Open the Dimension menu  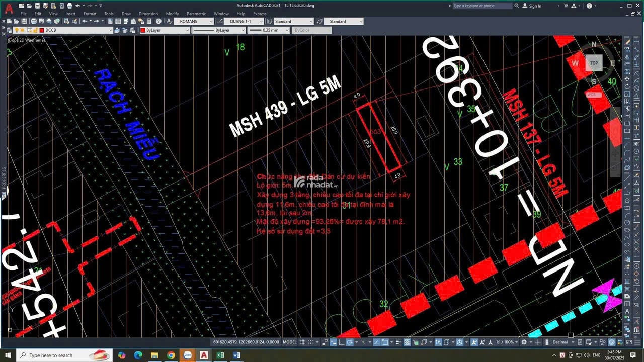[x=148, y=14]
